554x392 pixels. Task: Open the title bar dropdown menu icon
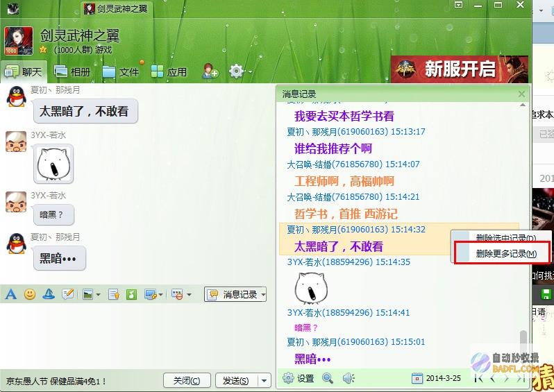pyautogui.click(x=458, y=5)
